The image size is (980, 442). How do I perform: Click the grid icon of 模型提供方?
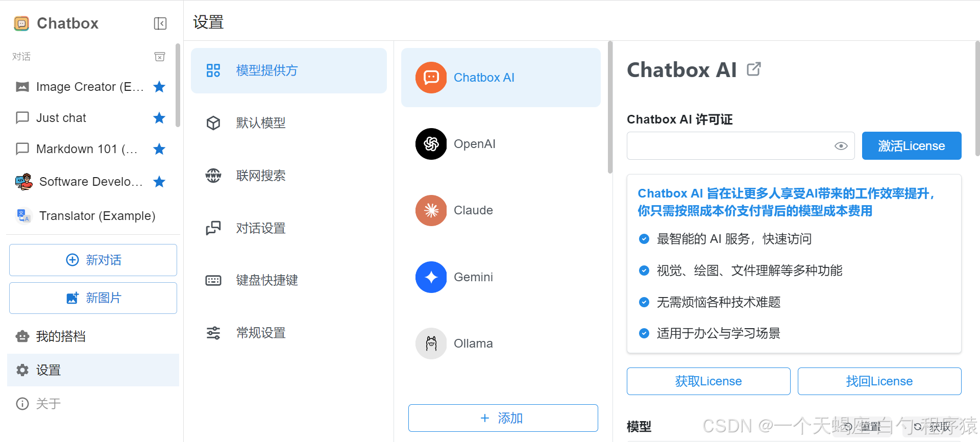tap(213, 70)
